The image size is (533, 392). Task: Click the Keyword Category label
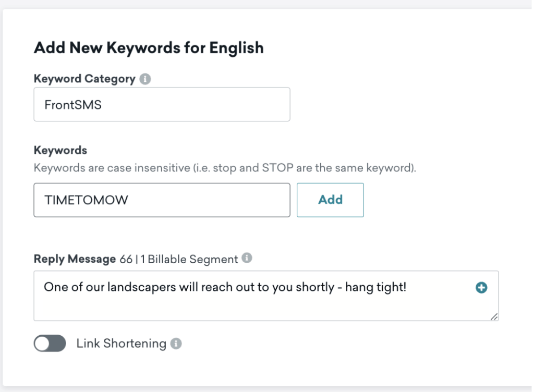[x=84, y=79]
